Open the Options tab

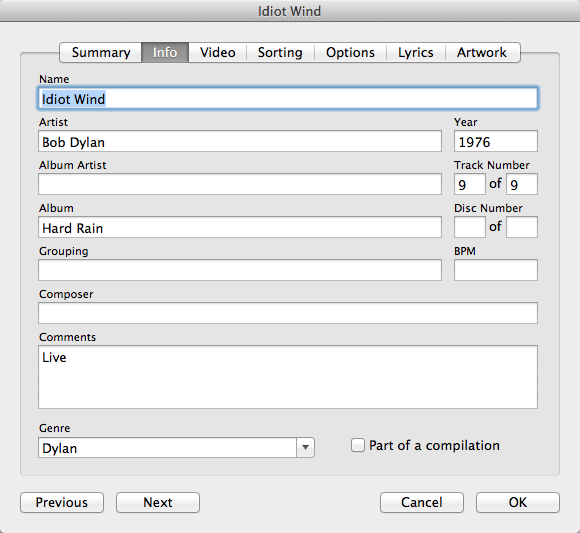[350, 53]
